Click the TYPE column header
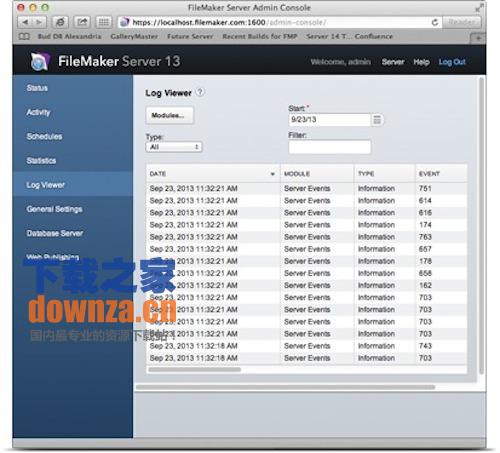This screenshot has height=453, width=500. (384, 174)
